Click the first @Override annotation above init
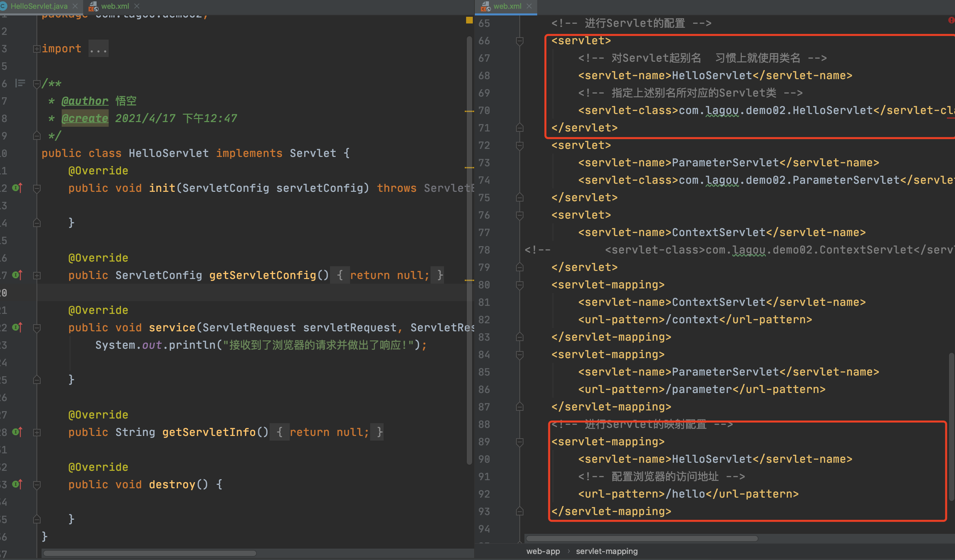Screen dimensions: 955x560 point(98,170)
